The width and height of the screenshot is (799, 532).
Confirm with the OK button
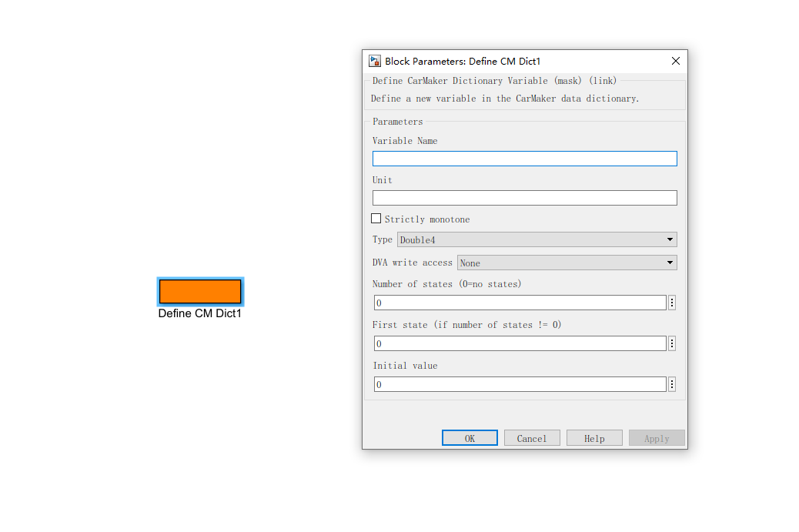pyautogui.click(x=470, y=438)
